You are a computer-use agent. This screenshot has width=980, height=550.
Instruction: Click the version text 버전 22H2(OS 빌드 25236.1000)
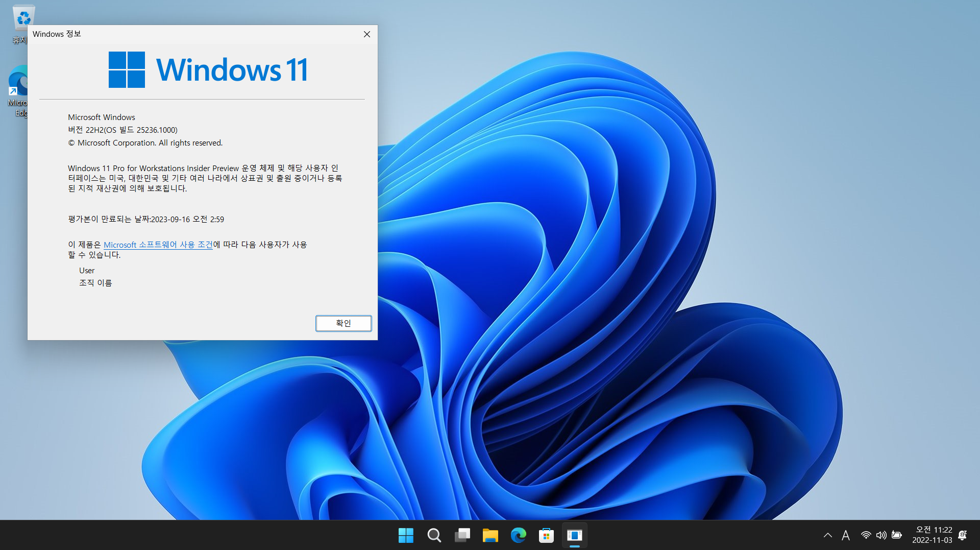[122, 130]
